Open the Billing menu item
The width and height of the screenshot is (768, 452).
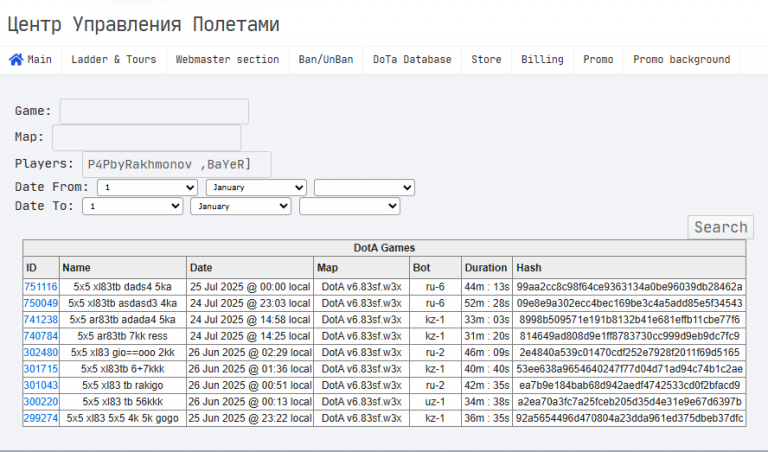[542, 60]
